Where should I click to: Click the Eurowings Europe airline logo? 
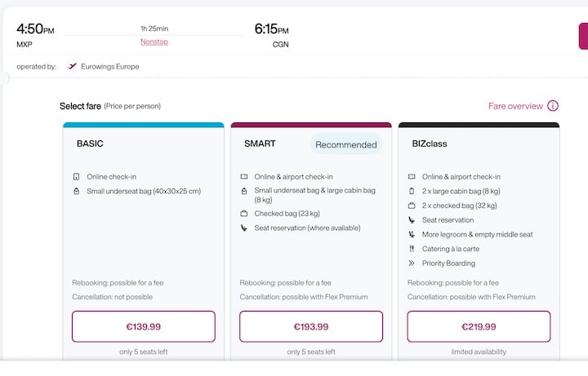[73, 66]
